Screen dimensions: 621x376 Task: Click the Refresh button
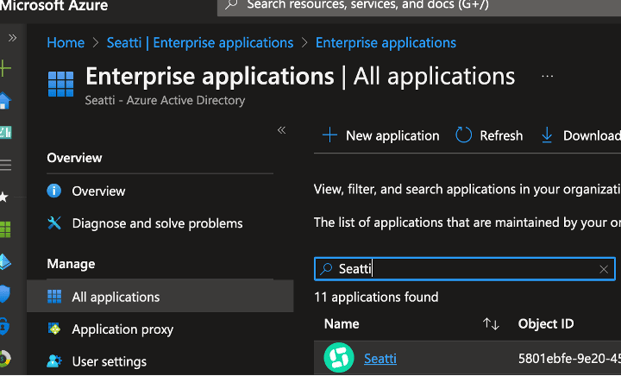click(x=489, y=136)
